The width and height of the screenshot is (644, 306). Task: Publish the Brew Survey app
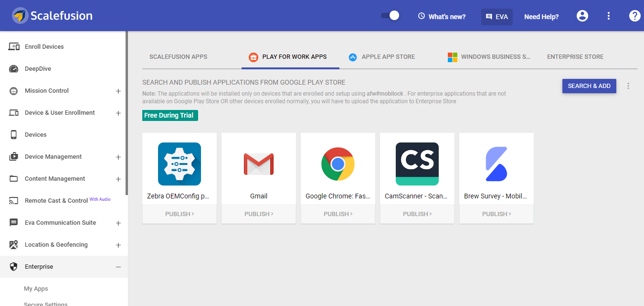pyautogui.click(x=496, y=214)
